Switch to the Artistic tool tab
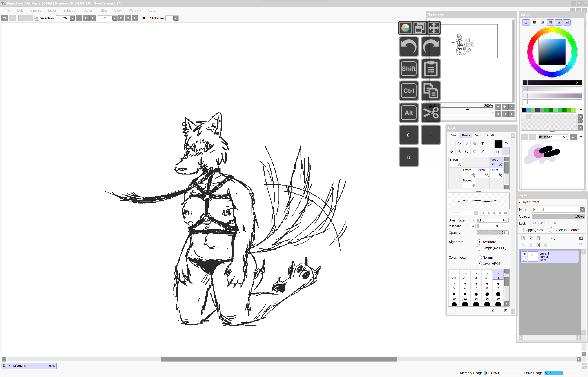Image resolution: width=588 pixels, height=377 pixels. pyautogui.click(x=491, y=135)
